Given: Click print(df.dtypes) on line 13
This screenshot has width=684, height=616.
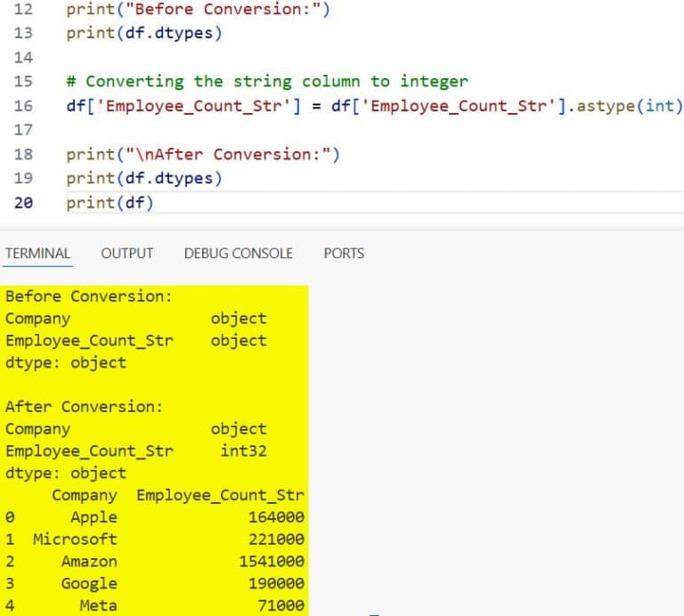Looking at the screenshot, I should [144, 33].
